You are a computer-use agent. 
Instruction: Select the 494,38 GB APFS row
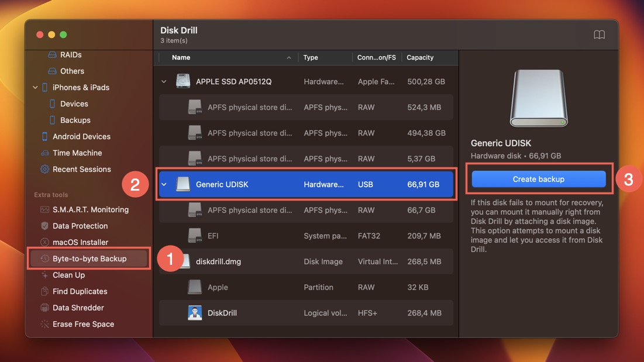306,133
